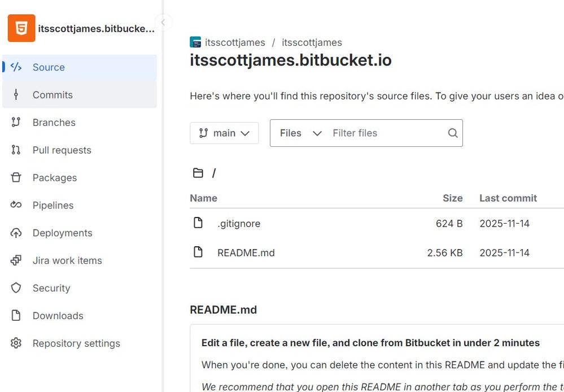Click the bold 'Edit a file, create a new file' heading
564x392 pixels.
[x=370, y=343]
